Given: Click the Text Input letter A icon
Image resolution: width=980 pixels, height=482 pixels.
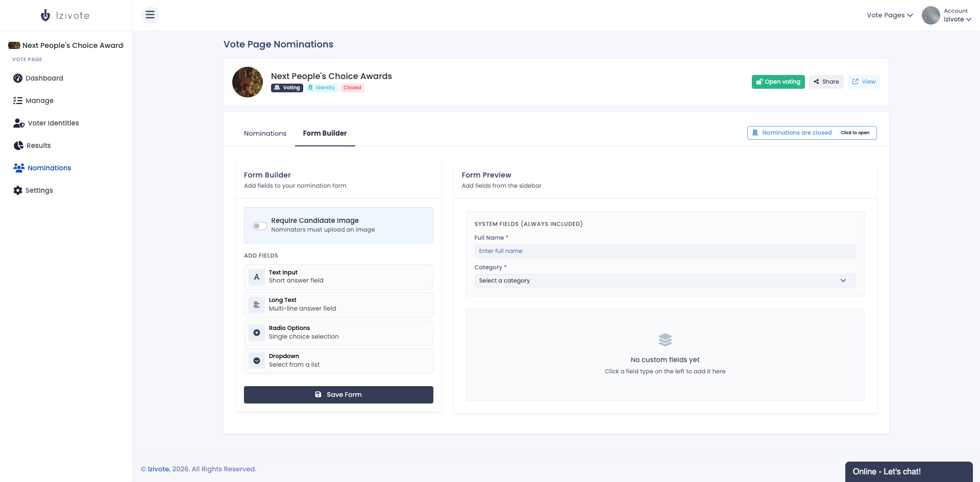Looking at the screenshot, I should pos(257,277).
